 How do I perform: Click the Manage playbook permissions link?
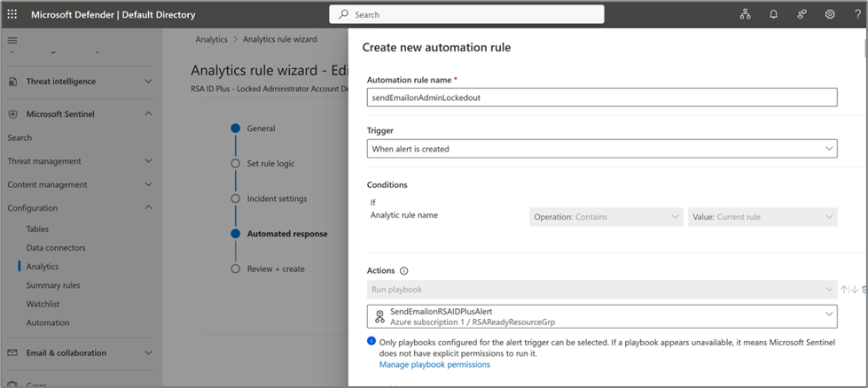point(434,364)
